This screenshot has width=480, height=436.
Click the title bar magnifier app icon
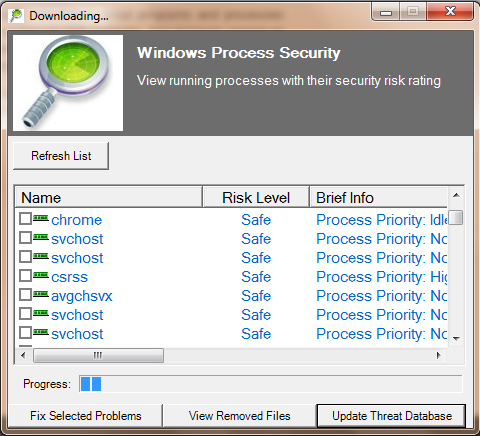tap(16, 16)
